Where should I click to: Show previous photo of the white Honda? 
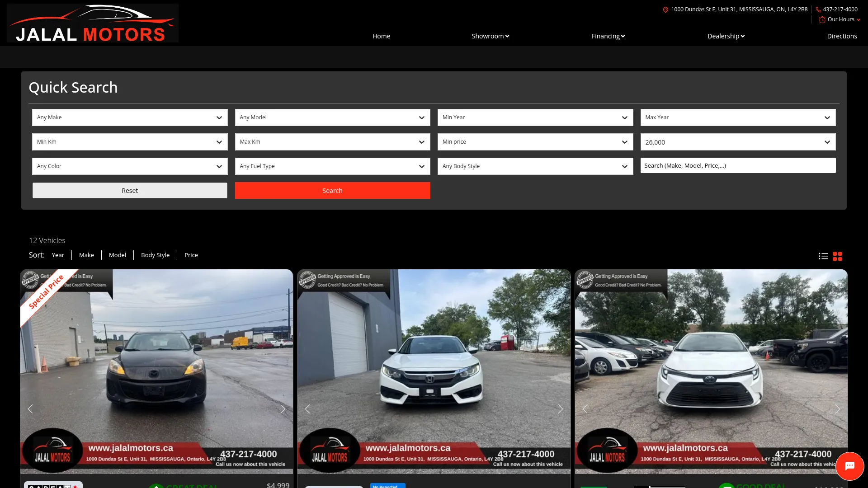(307, 409)
